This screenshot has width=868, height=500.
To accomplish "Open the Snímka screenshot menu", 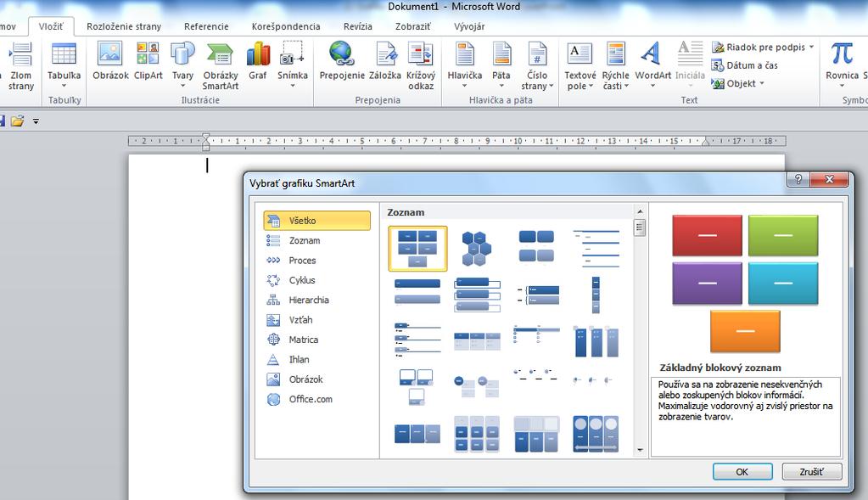I will pos(292,66).
